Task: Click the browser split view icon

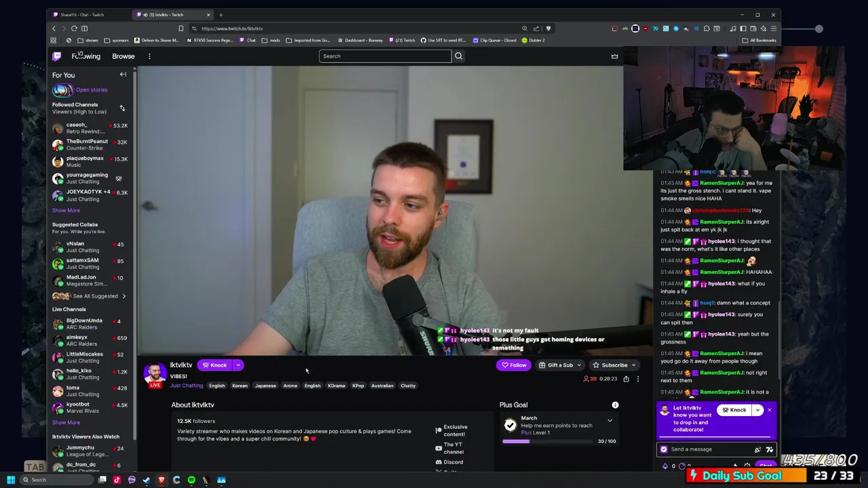Action: (84, 28)
